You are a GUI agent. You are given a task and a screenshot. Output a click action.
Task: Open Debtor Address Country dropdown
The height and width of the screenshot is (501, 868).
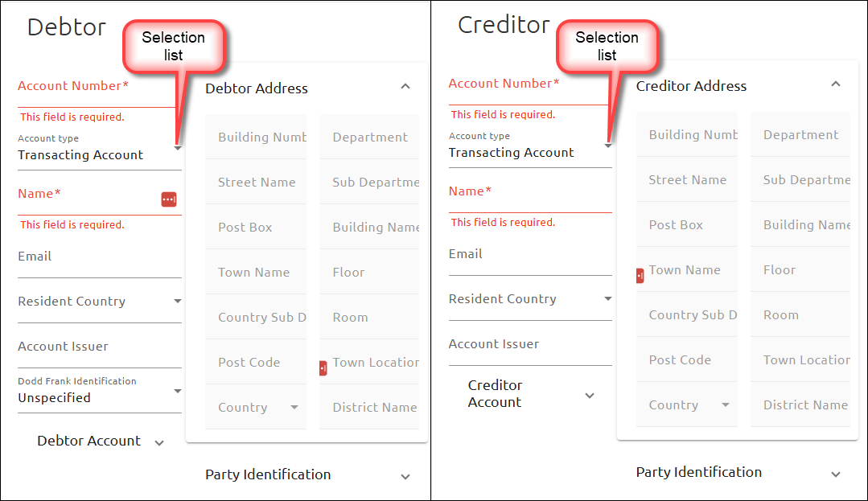[294, 408]
